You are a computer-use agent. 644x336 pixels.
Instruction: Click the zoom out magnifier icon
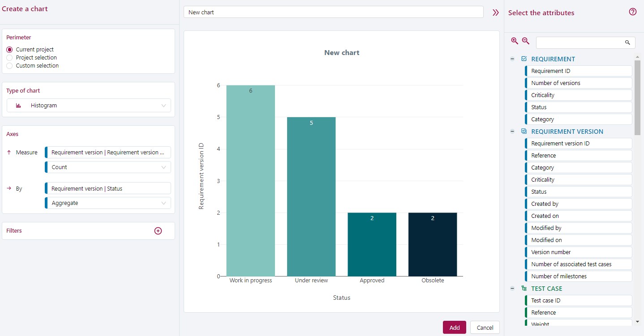coord(525,41)
